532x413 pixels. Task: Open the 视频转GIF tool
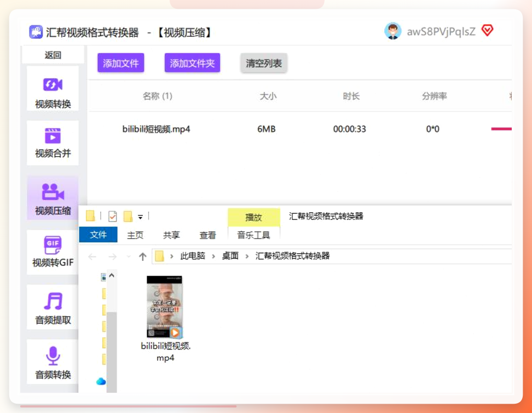tap(53, 252)
